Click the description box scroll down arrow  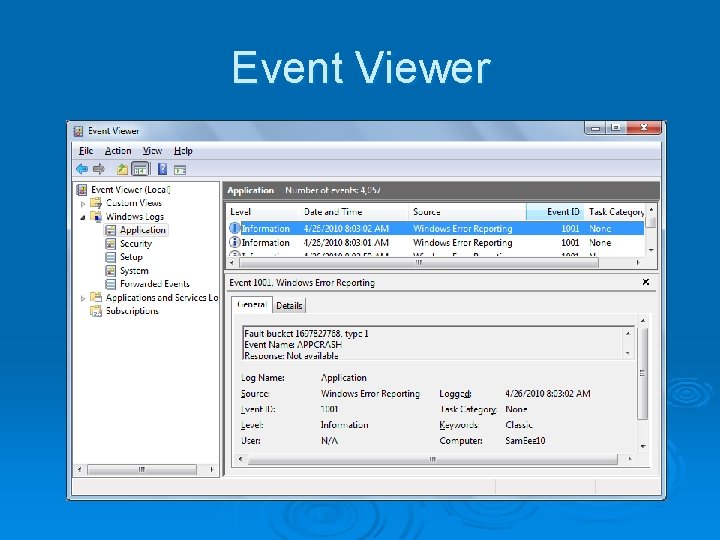628,353
